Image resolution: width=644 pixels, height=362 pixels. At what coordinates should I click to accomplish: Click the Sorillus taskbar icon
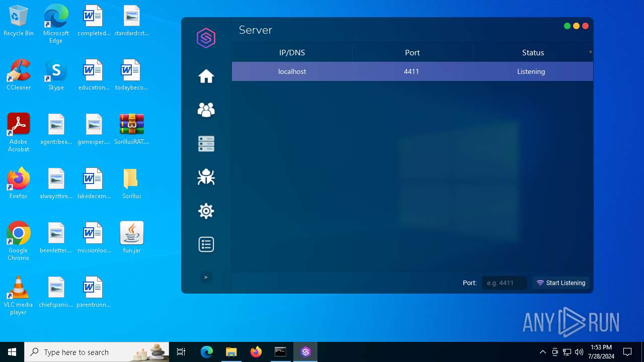(305, 352)
